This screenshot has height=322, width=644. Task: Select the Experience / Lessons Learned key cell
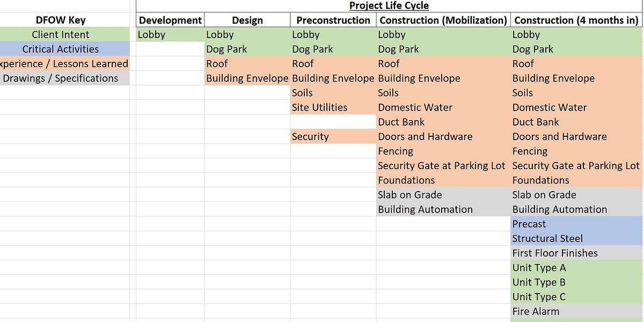61,63
